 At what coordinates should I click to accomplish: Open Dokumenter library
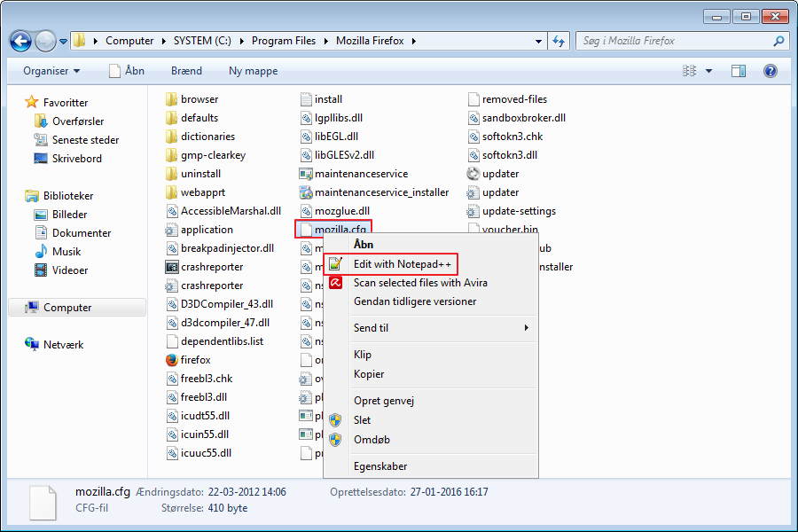pyautogui.click(x=73, y=232)
